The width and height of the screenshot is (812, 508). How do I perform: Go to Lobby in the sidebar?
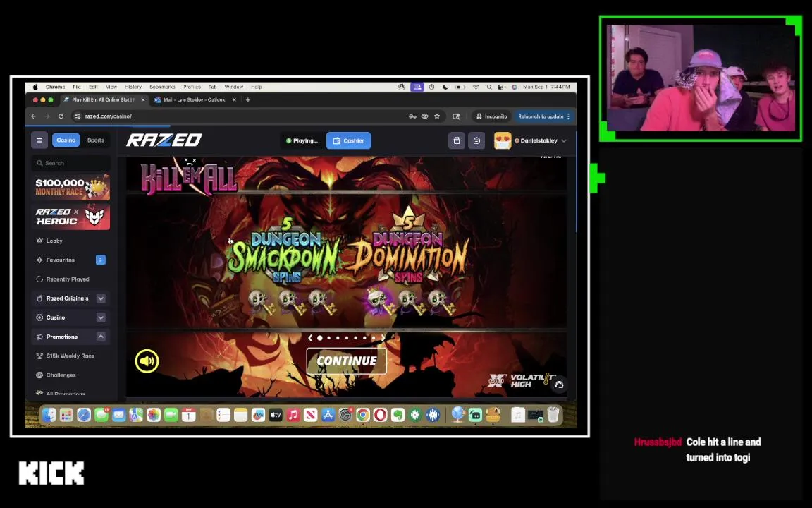(54, 241)
